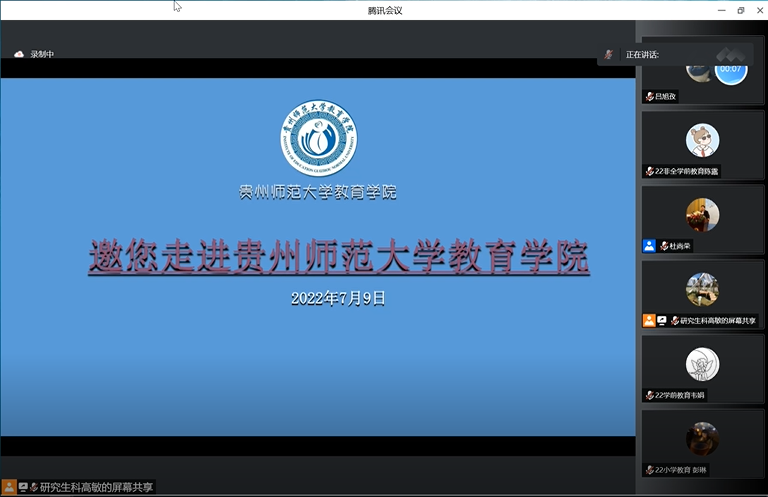The width and height of the screenshot is (768, 497).
Task: Select the 22非全学前教育陈露 participant avatar
Action: click(x=702, y=140)
